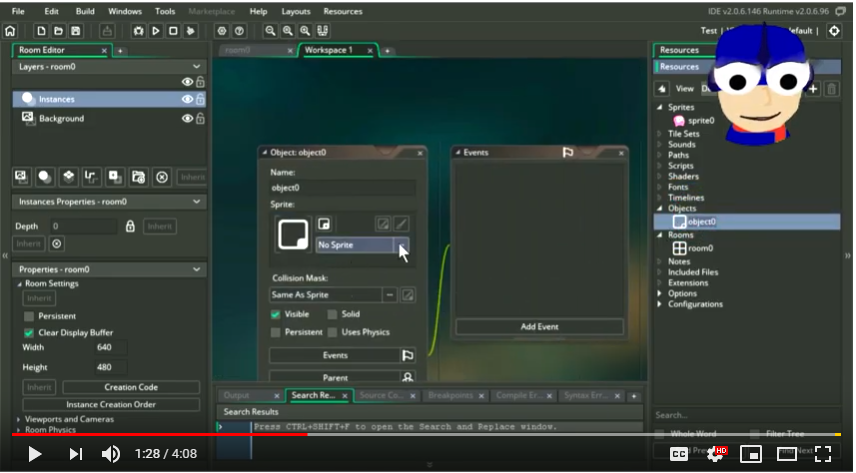Open object0 Events flag icon
This screenshot has width=856, height=473.
[x=408, y=356]
